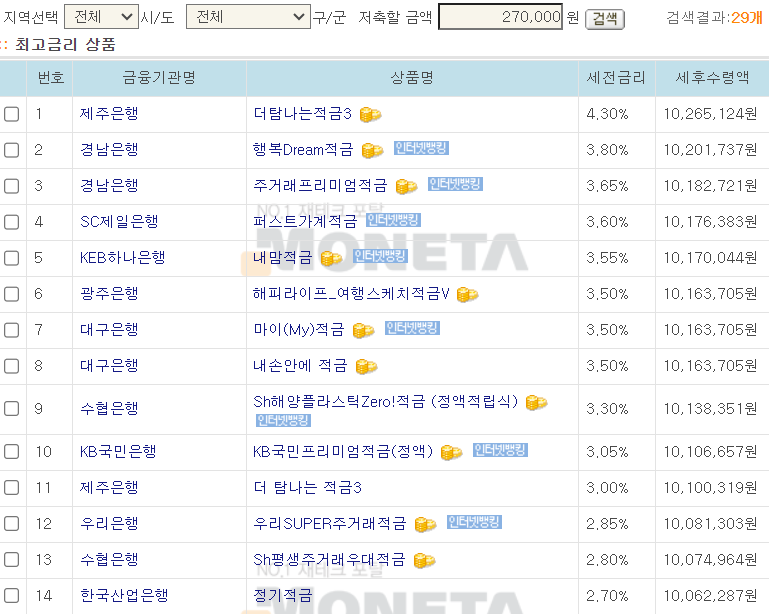Check the box for 한국산업은행 row
Viewport: 769px width, 614px height.
coord(11,596)
